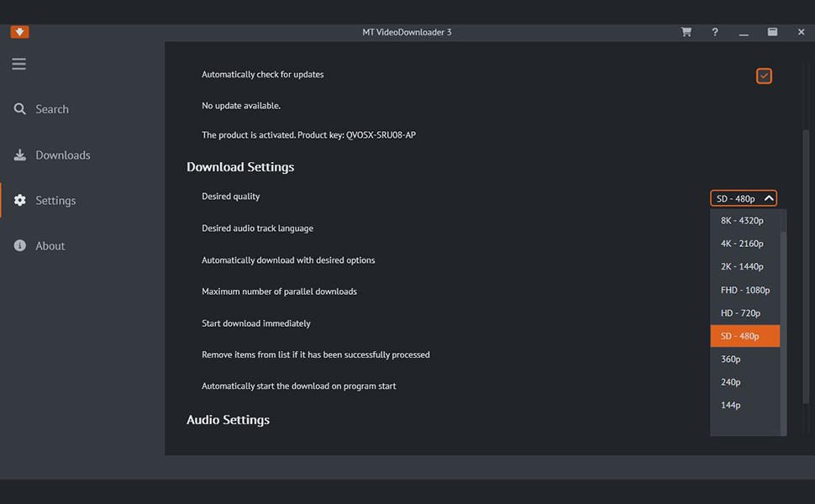The height and width of the screenshot is (504, 815).
Task: Uncheck Automatically check for updates
Action: click(764, 76)
